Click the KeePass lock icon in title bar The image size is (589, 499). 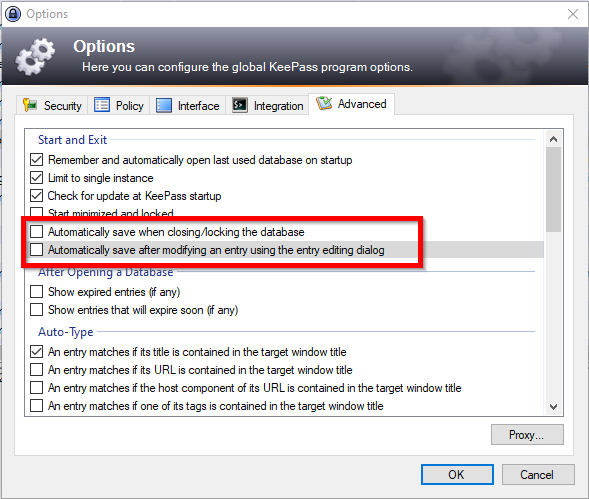pyautogui.click(x=13, y=14)
